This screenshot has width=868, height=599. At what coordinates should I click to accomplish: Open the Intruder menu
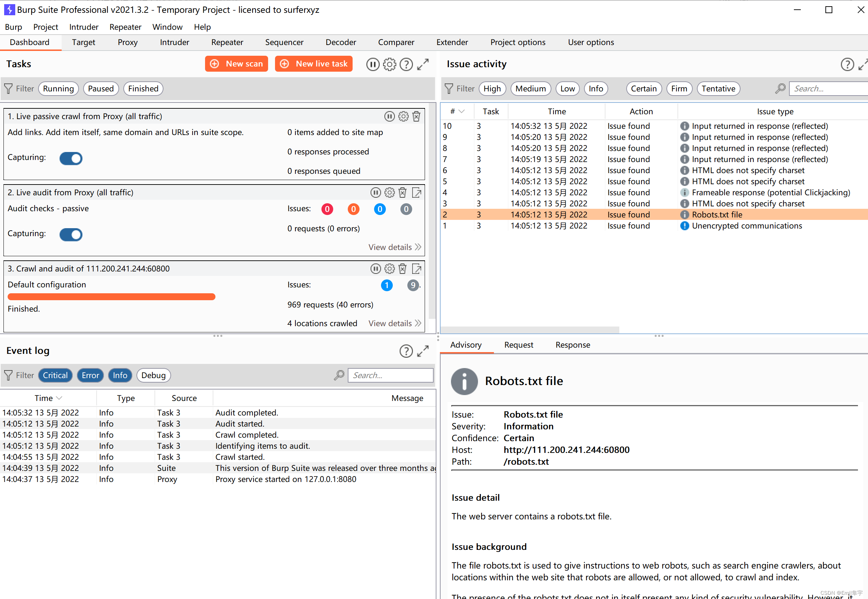pos(83,27)
